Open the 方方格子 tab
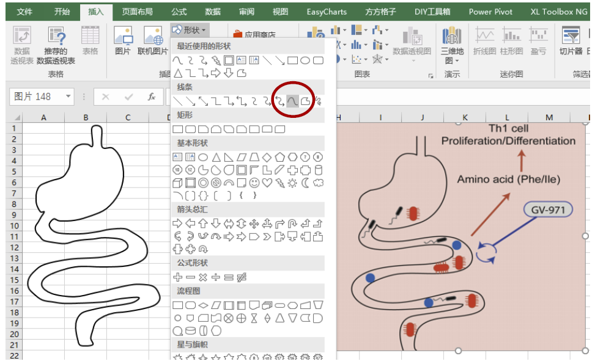Viewport: 595px width, 364px height. point(380,12)
